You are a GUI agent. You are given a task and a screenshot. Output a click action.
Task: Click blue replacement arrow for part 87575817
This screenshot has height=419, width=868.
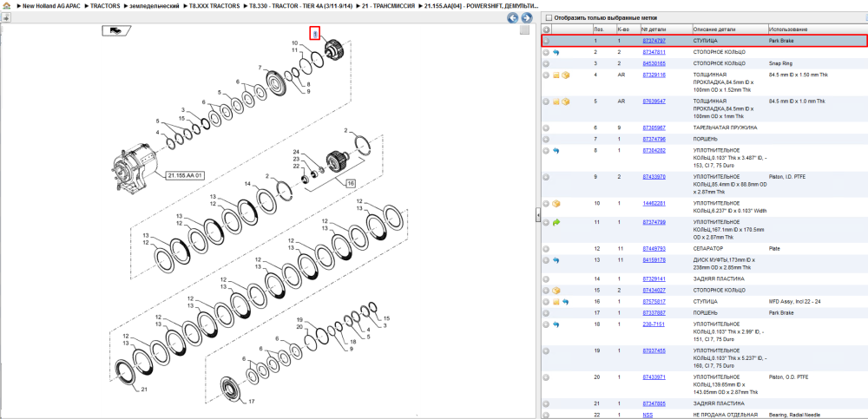[x=566, y=302]
